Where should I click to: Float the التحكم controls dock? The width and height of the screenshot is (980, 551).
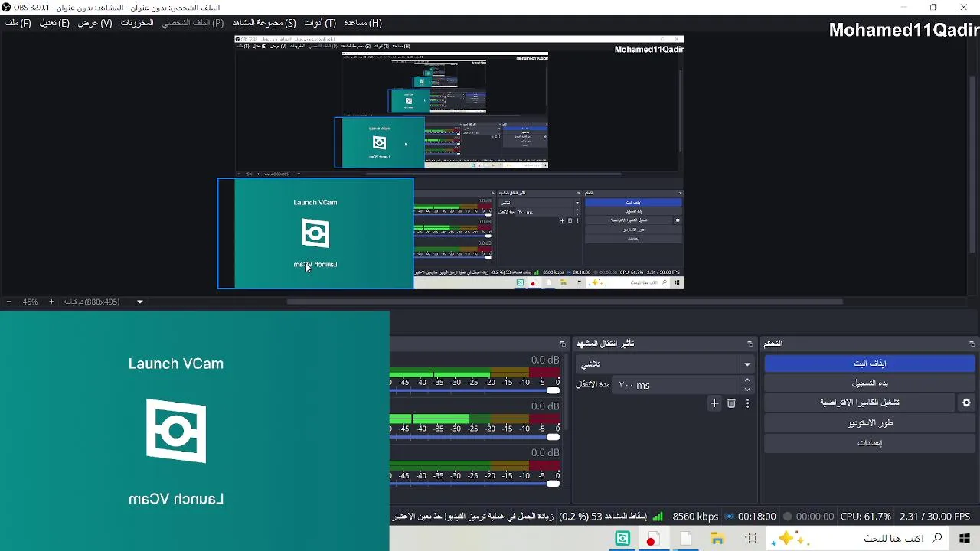[x=972, y=344]
